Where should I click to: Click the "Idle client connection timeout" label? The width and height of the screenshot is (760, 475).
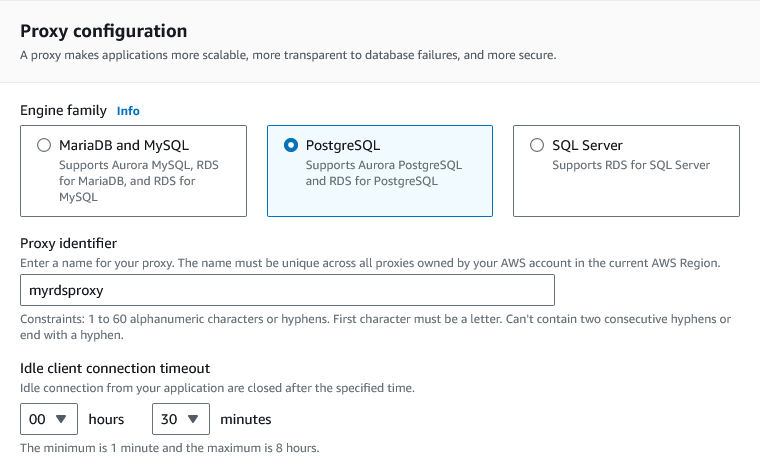pos(115,369)
